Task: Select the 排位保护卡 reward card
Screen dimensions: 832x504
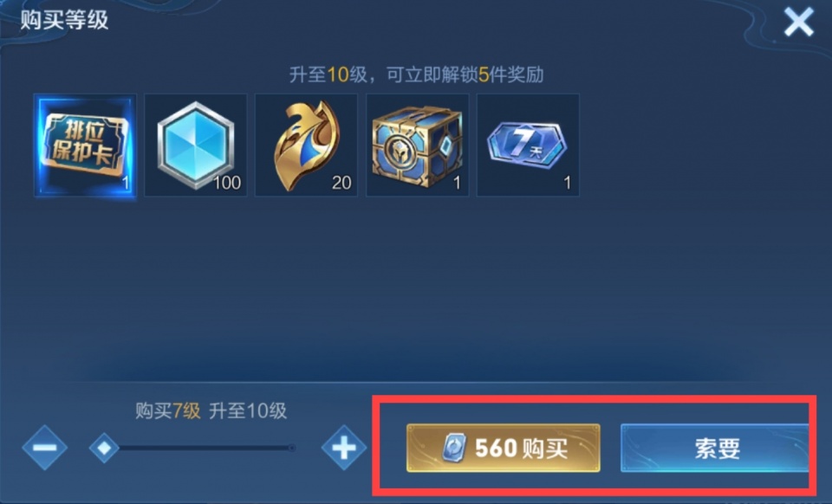Action: [x=85, y=145]
